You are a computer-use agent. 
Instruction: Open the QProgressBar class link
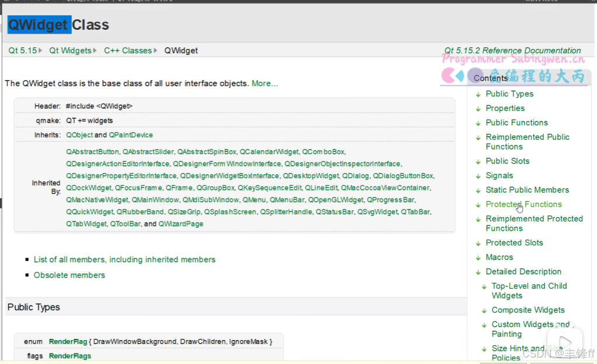[x=390, y=200]
